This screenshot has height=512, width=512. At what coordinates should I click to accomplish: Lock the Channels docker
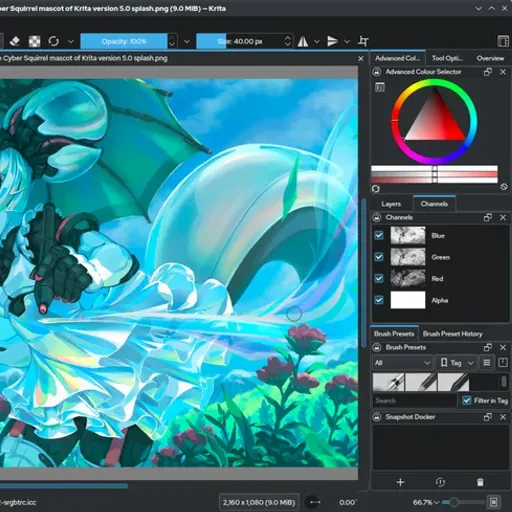[377, 217]
